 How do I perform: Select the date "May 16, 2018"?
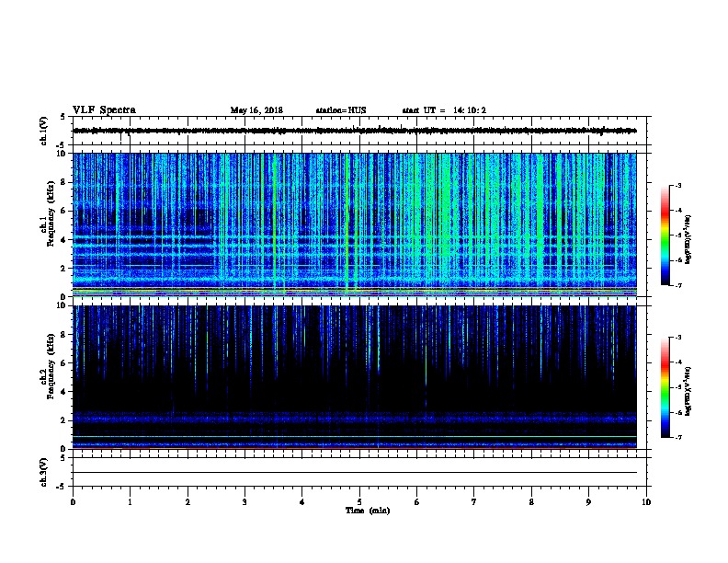256,110
